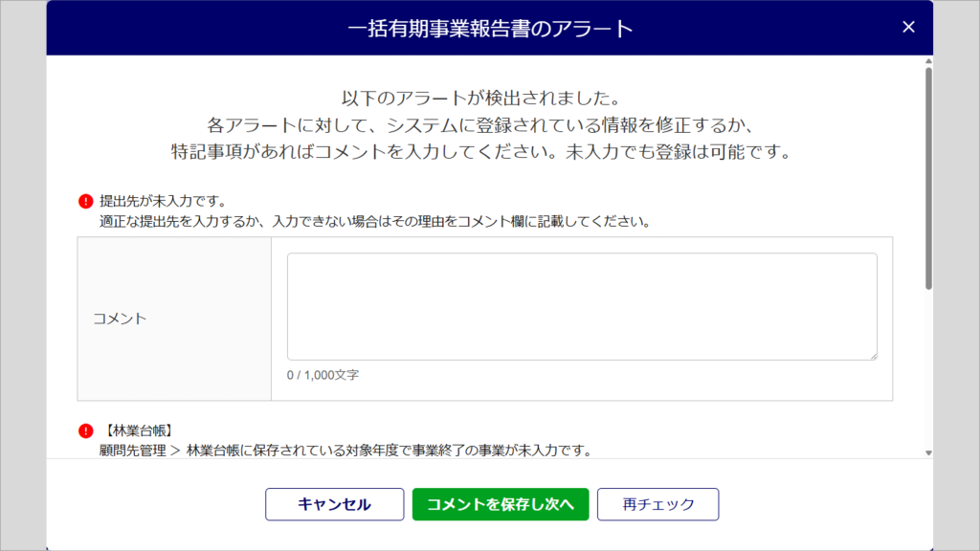Screen dimensions: 980x551
Task: Click the 適正な提出先を入力するか instruction line
Action: 375,222
